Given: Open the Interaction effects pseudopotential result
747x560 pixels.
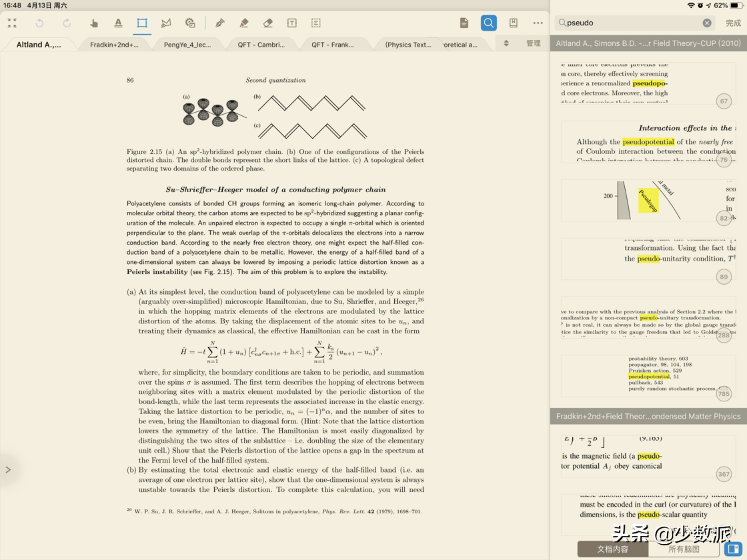Looking at the screenshot, I should (648, 141).
